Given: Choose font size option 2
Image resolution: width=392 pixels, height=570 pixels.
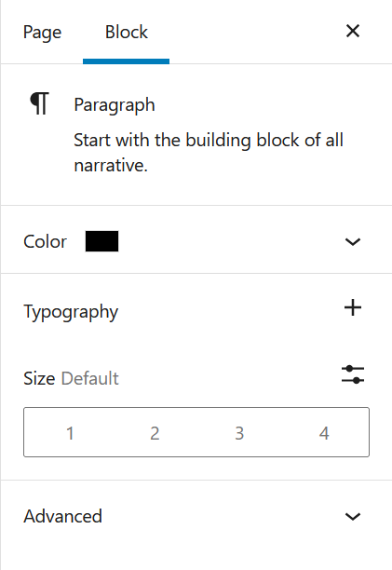Looking at the screenshot, I should pos(155,432).
